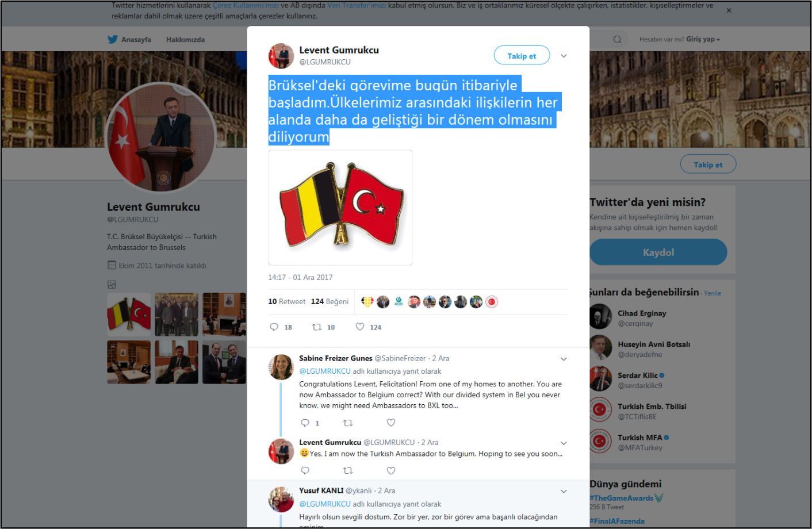Retweet Sabine Freizer Gunes's reply
Viewport: 812px width, 529px height.
click(348, 423)
